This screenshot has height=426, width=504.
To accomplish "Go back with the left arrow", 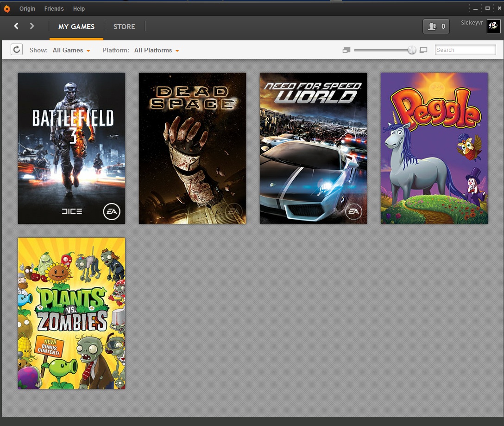I will click(x=16, y=26).
